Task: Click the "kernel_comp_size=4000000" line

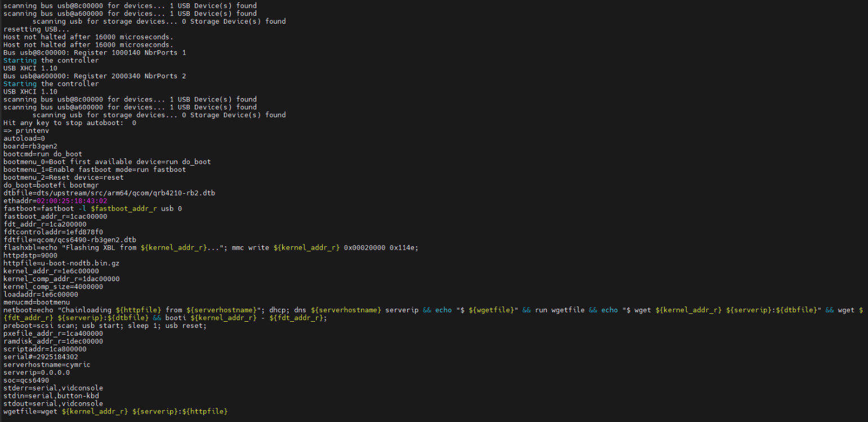Action: [53, 286]
